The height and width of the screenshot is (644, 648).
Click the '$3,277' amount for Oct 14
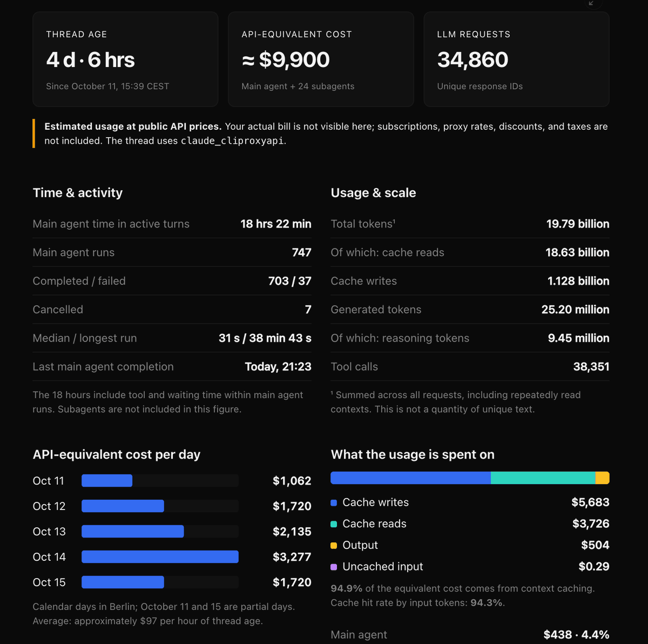tap(292, 557)
